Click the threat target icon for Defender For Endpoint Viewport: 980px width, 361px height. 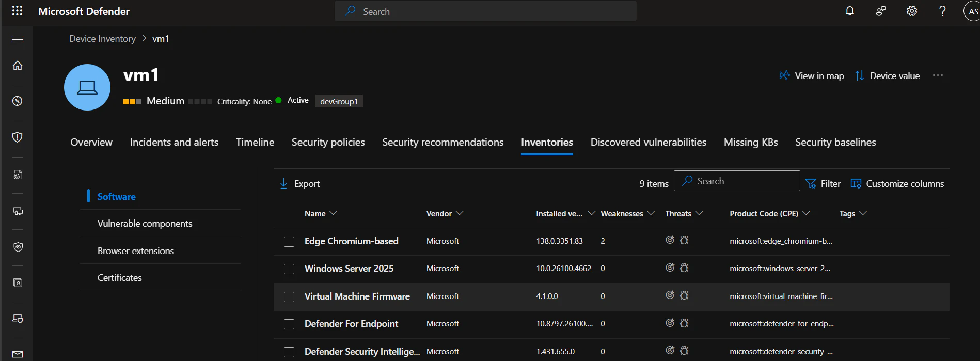[x=670, y=323]
